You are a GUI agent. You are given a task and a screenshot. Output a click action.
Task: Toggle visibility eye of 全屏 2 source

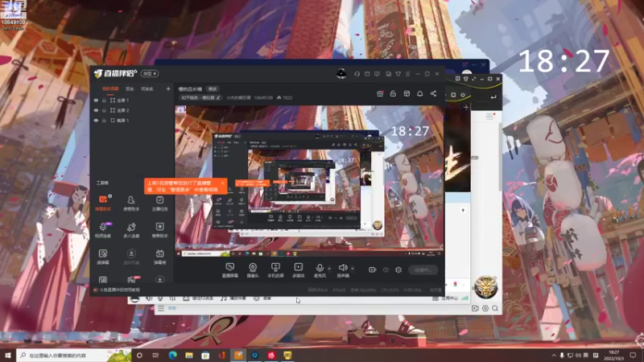click(x=96, y=110)
